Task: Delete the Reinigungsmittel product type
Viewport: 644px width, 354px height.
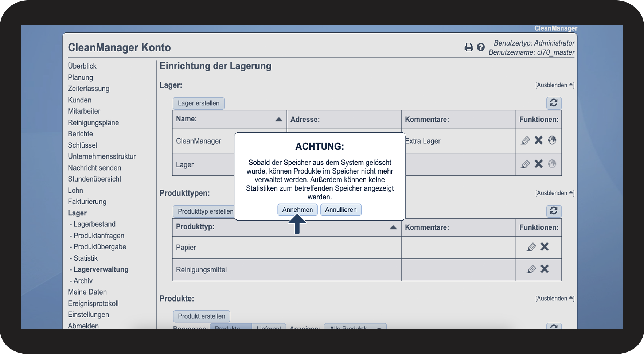Action: tap(545, 269)
